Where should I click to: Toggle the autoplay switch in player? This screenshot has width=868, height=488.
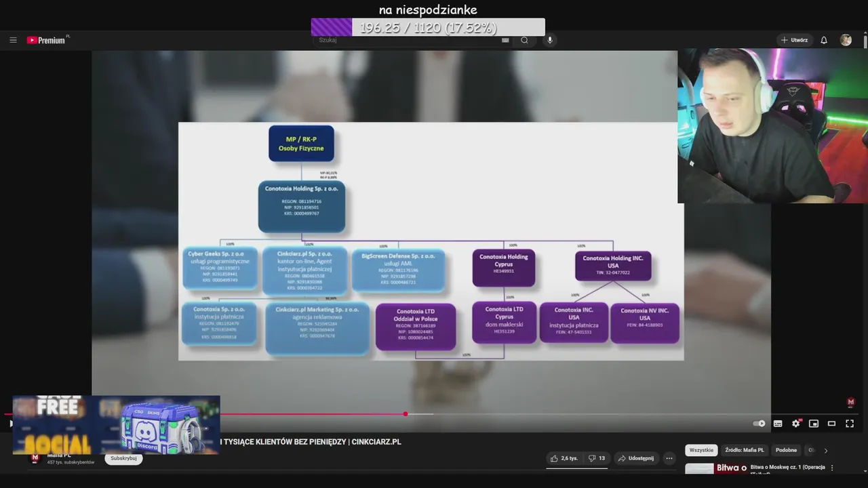[759, 424]
